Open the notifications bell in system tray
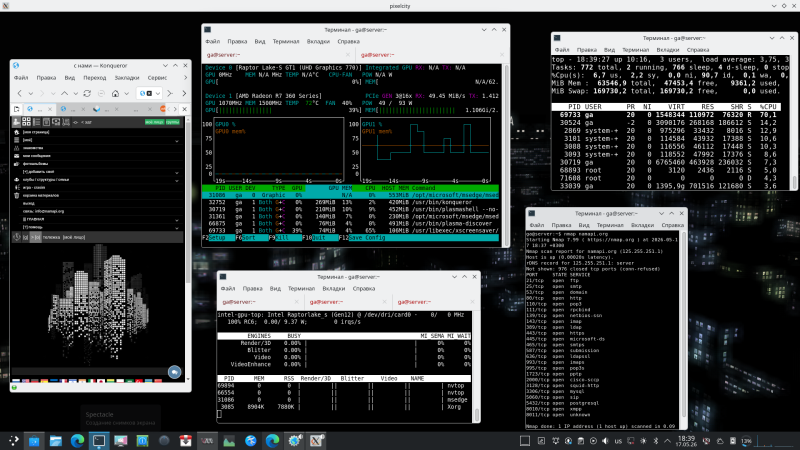Viewport: 800px width, 450px height. pyautogui.click(x=556, y=441)
